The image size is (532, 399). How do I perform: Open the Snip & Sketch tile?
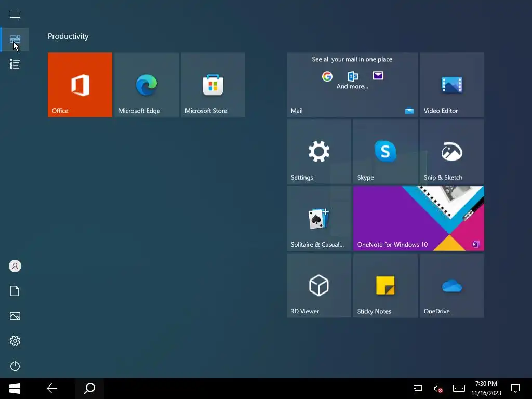tap(451, 152)
